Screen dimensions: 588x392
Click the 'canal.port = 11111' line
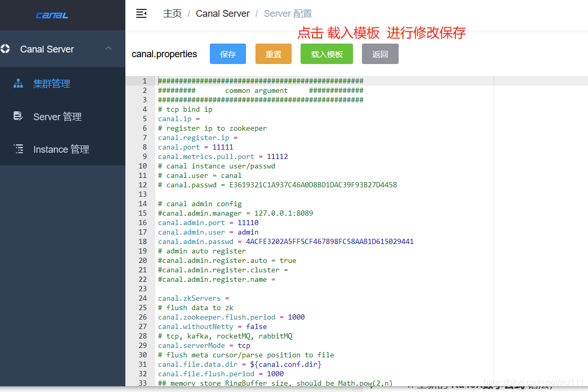click(195, 147)
